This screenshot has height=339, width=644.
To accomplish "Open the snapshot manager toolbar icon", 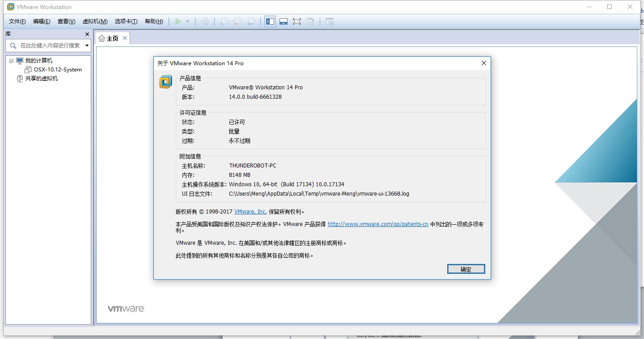I will [251, 21].
